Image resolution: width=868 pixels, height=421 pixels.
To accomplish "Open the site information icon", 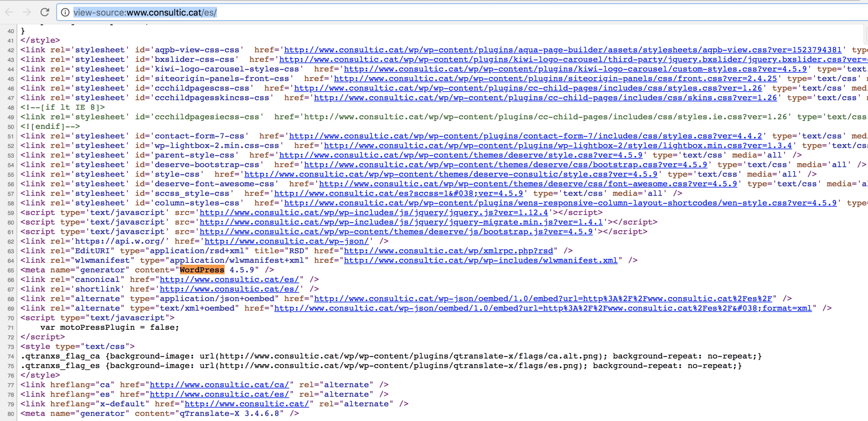I will click(x=65, y=12).
